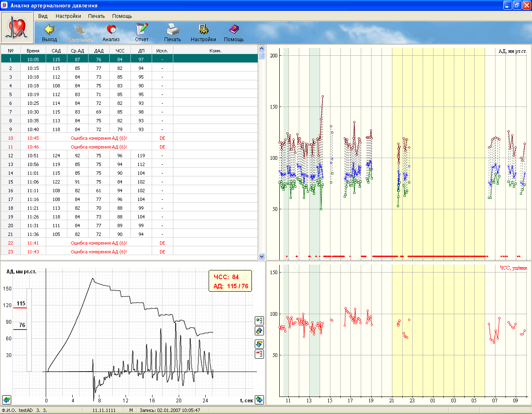532x414 pixels.
Task: Open the Помощь book icon
Action: tap(234, 33)
